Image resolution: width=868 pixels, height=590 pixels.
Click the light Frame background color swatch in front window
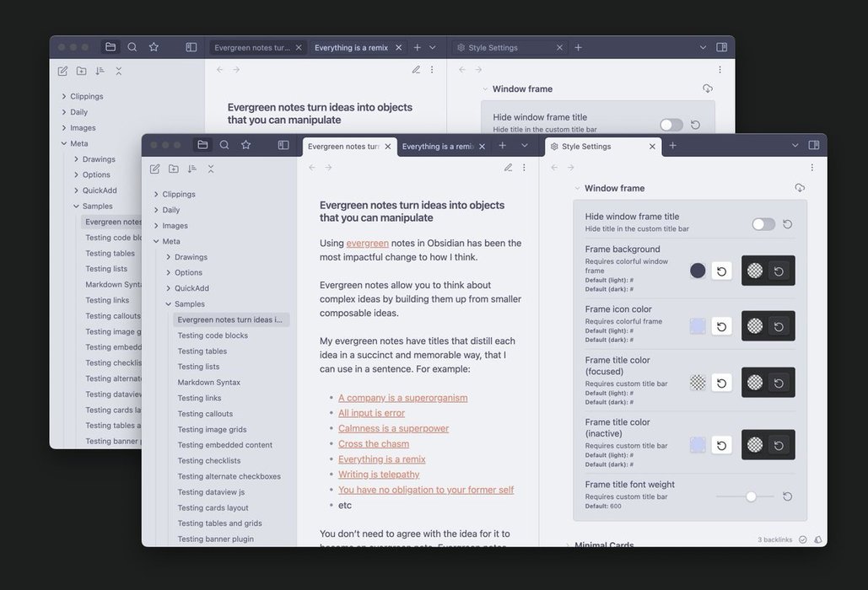point(698,271)
